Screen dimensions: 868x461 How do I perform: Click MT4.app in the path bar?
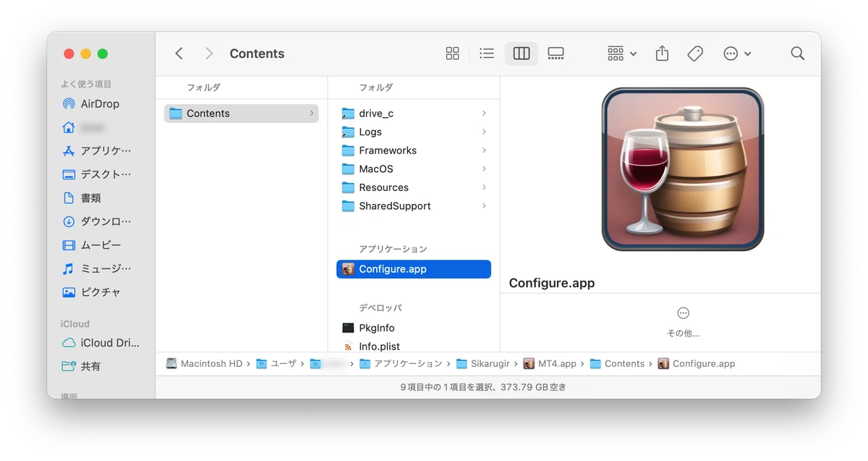click(x=550, y=364)
